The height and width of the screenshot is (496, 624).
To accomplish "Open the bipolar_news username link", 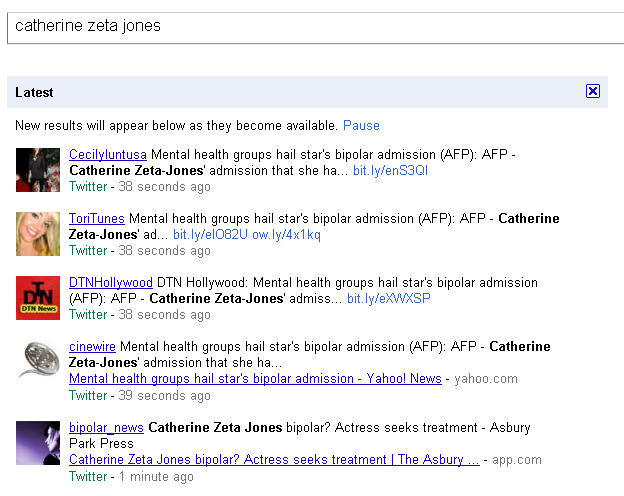I will coord(107,427).
